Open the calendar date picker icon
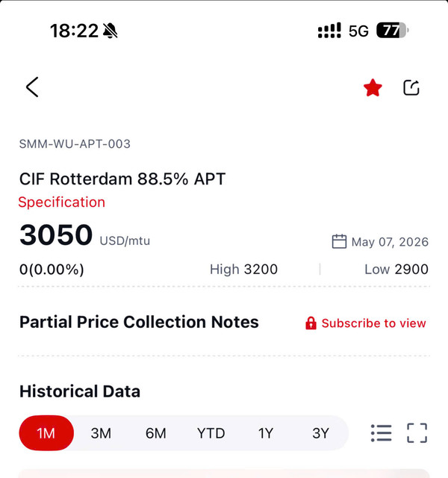 pyautogui.click(x=339, y=242)
